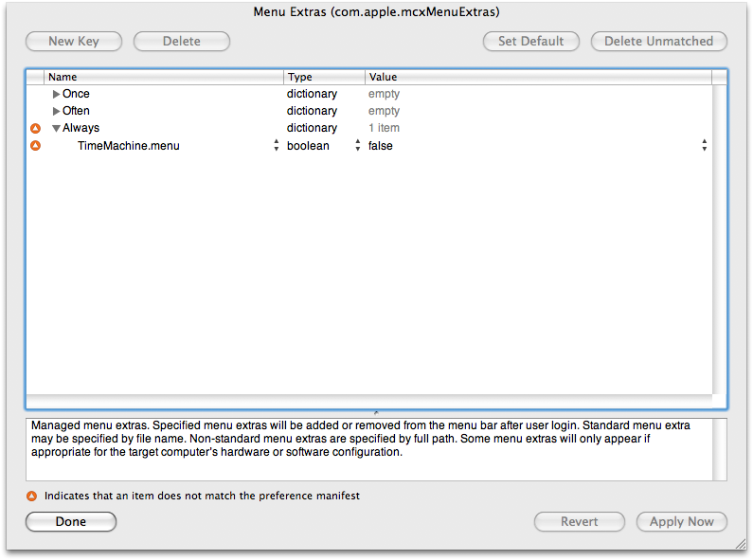Viewport: 753px width, 560px height.
Task: Open the false value popup arrows
Action: (704, 146)
